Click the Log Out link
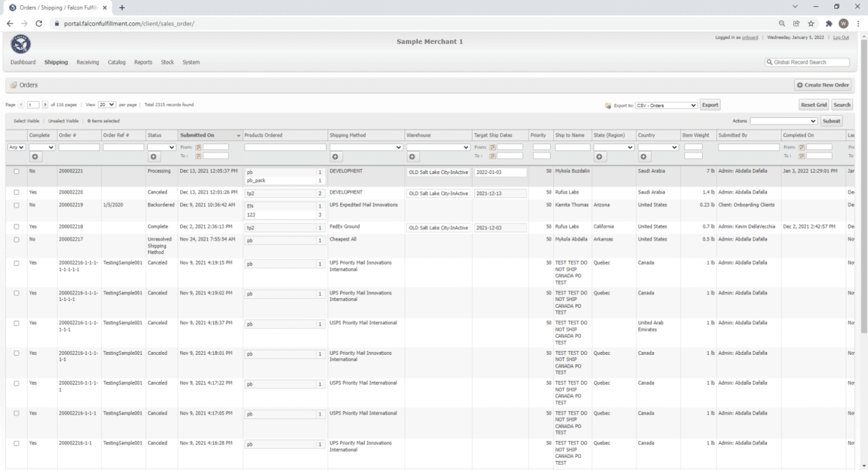 click(x=841, y=37)
